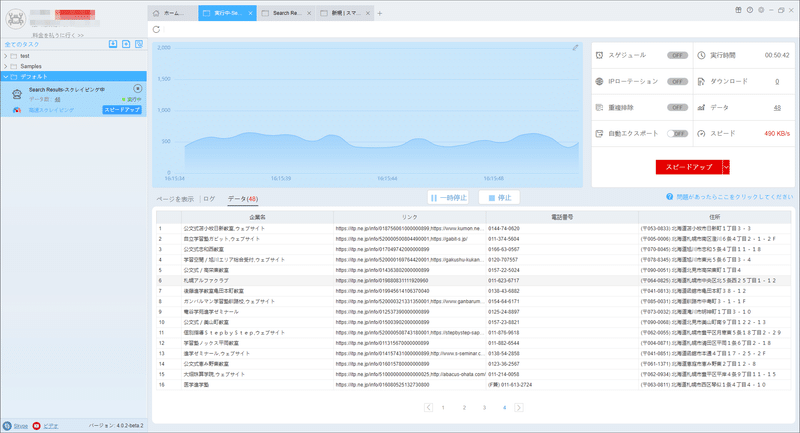Expand the test folder
Image resolution: width=800 pixels, height=433 pixels.
pos(6,56)
